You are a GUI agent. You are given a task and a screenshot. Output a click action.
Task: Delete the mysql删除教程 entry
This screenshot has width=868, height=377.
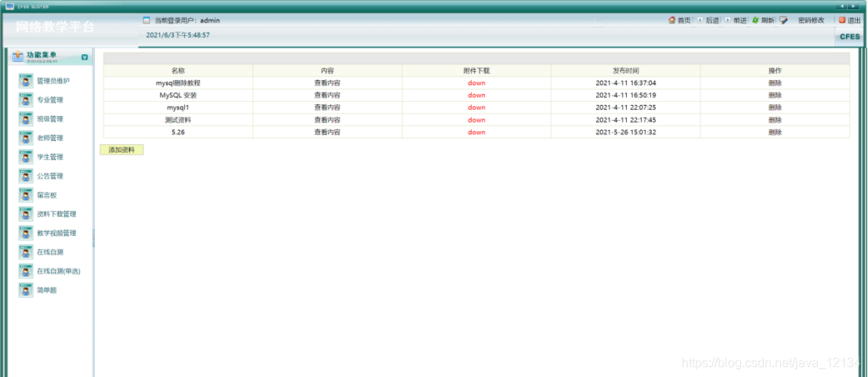tap(775, 83)
